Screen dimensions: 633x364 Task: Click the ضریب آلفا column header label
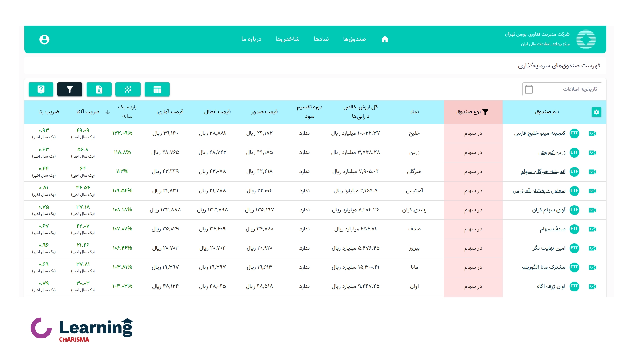[x=88, y=112]
